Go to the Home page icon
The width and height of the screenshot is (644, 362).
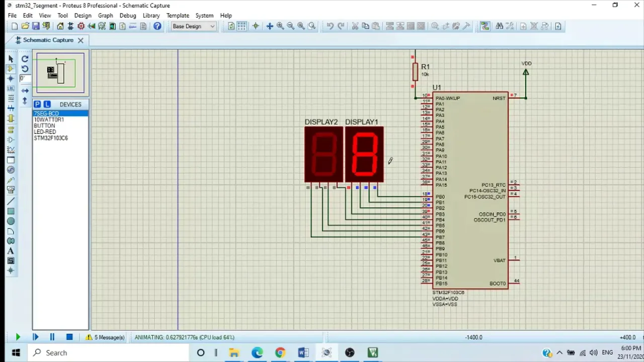pyautogui.click(x=60, y=26)
